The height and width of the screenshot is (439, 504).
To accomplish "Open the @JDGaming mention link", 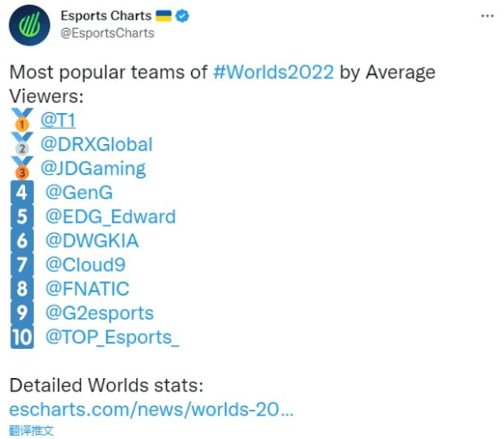I will coord(92,169).
